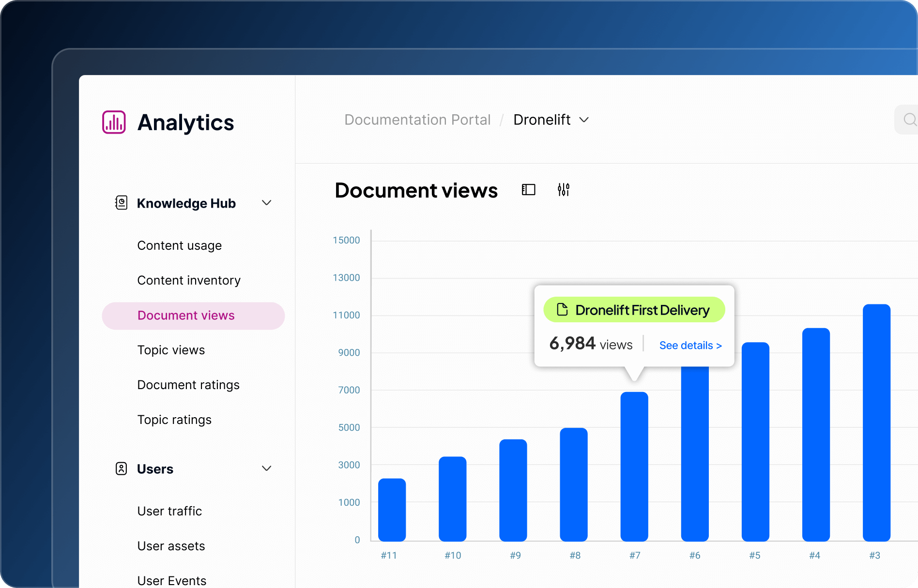Click the search magnifier icon
918x588 pixels.
tap(910, 120)
